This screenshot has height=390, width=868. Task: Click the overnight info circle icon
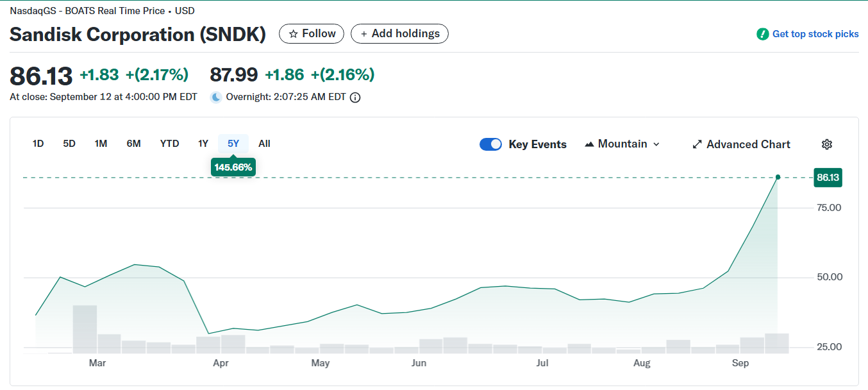(355, 97)
